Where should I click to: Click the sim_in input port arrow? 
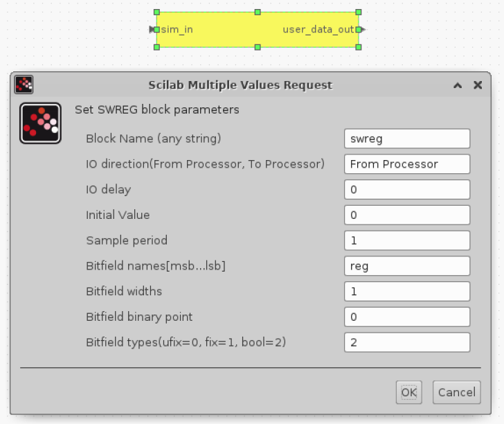(152, 30)
